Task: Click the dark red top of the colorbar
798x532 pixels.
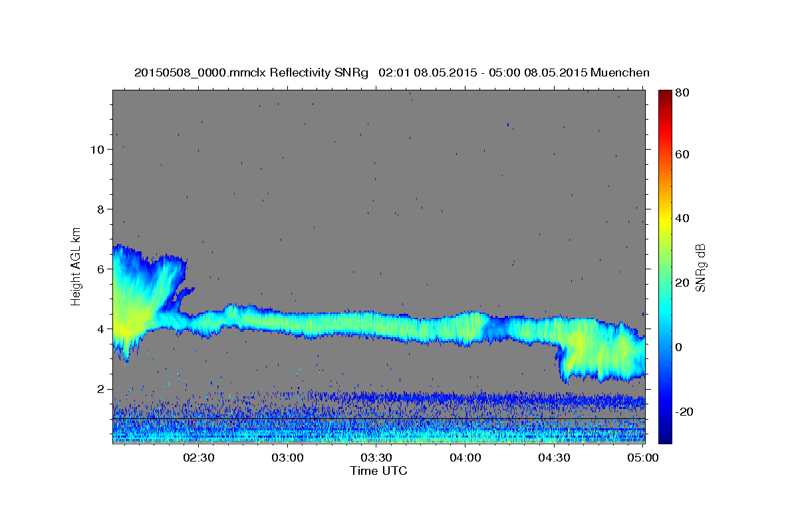Action: (x=664, y=94)
